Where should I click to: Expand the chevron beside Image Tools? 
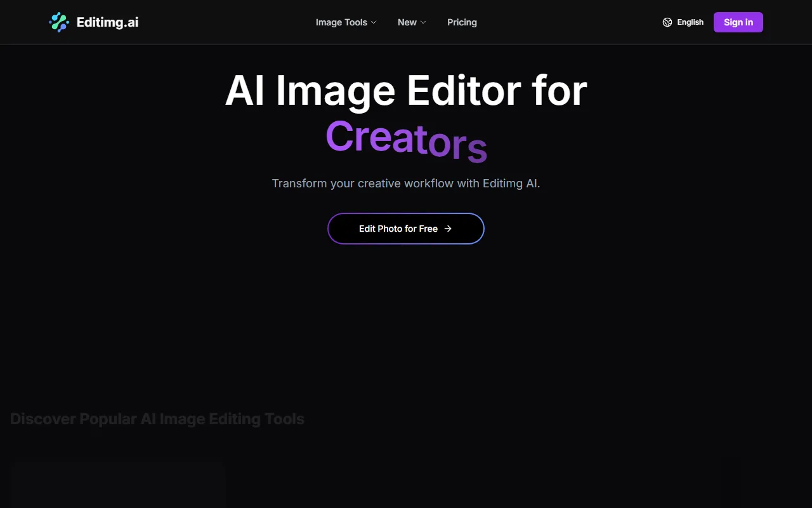coord(374,22)
